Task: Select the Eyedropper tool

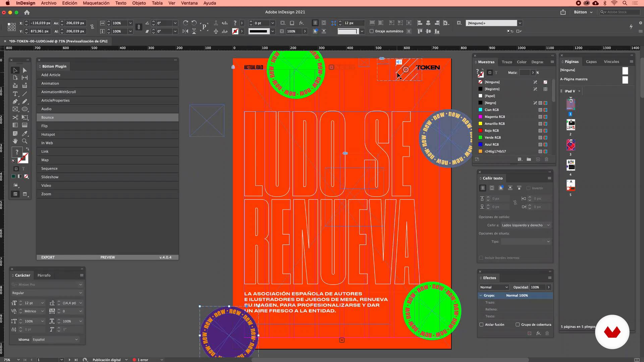Action: 24,133
